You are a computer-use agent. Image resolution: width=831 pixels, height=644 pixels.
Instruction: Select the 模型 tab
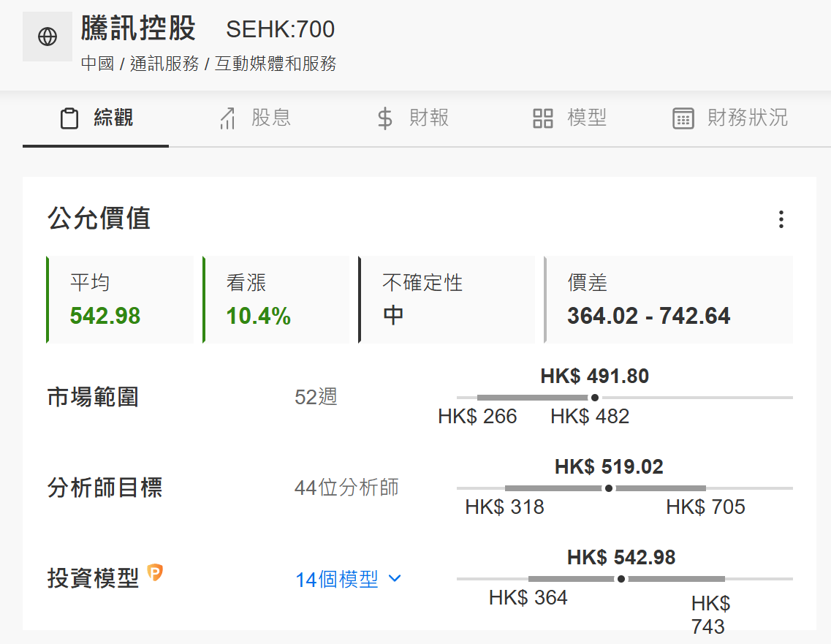point(569,118)
